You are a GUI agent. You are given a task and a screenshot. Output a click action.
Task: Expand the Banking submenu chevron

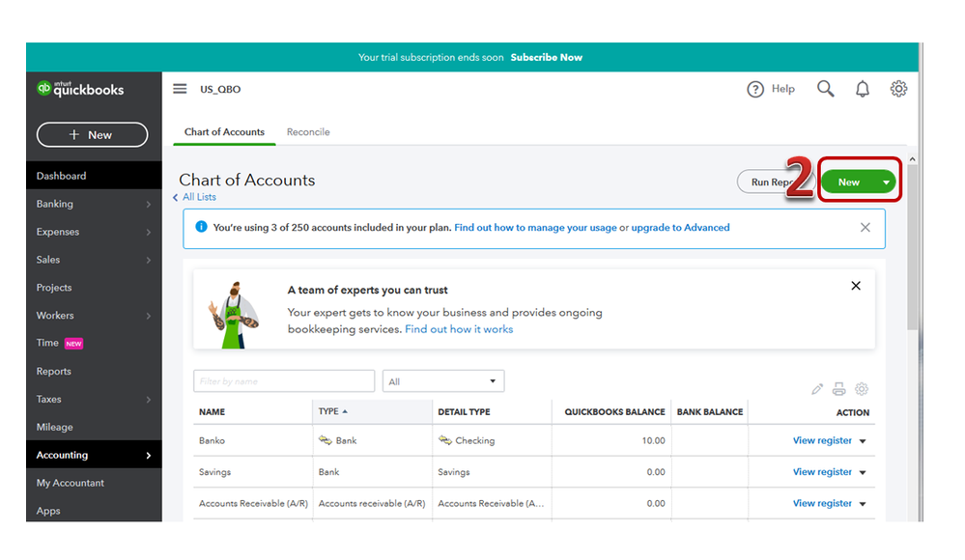pyautogui.click(x=149, y=204)
